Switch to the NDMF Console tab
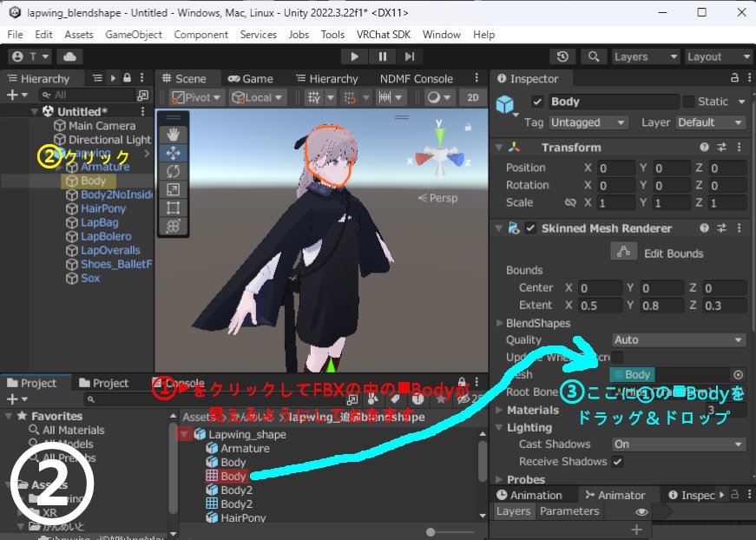Image resolution: width=756 pixels, height=540 pixels. [x=416, y=79]
